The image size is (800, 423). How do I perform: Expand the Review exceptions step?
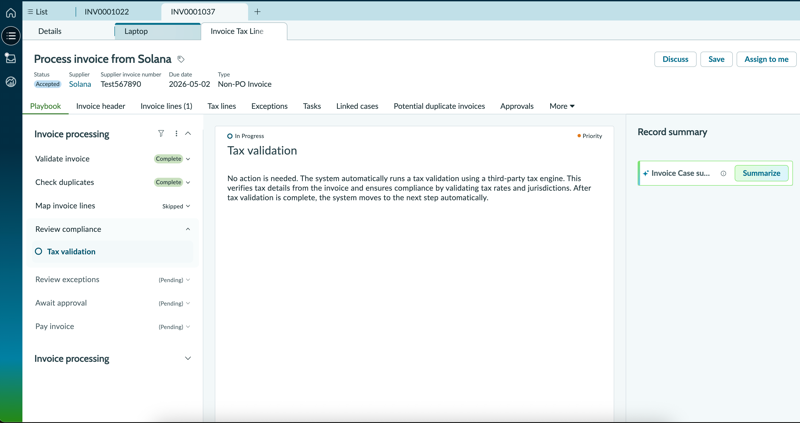coord(188,280)
